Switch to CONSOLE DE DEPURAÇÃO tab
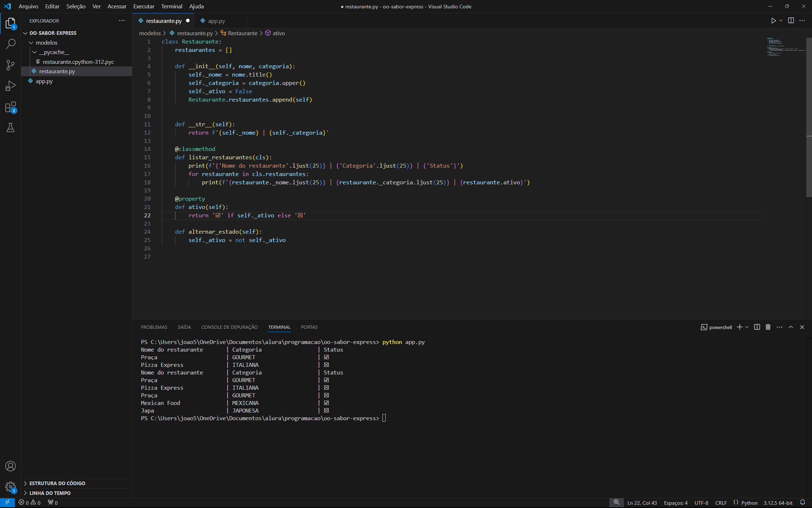The width and height of the screenshot is (812, 508). tap(229, 327)
